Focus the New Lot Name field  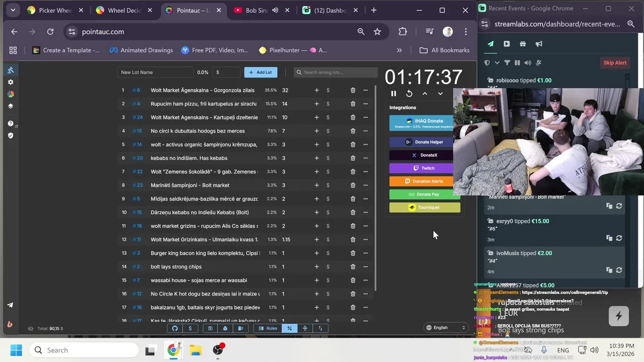[x=155, y=72]
